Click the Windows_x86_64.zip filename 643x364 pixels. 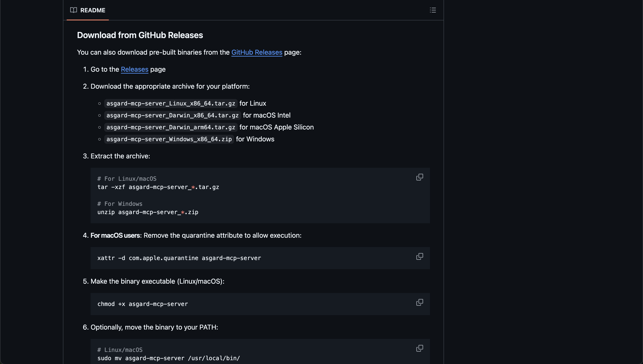pyautogui.click(x=169, y=139)
